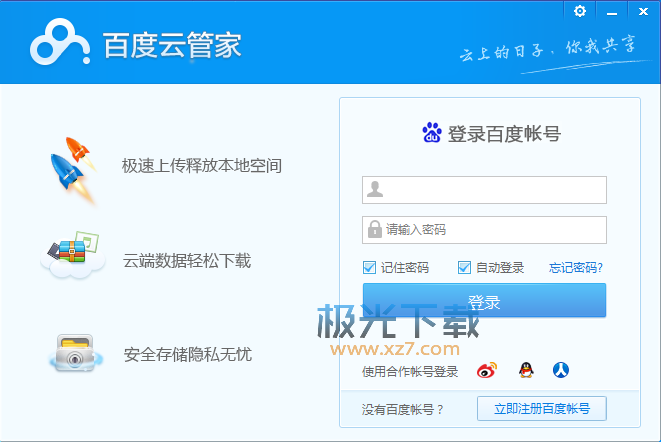
Task: Sign in with Weibo account icon
Action: click(x=486, y=371)
